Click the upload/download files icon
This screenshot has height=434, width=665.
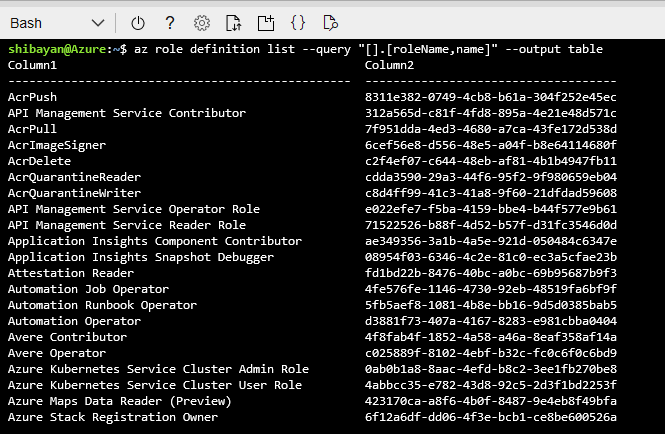point(234,23)
